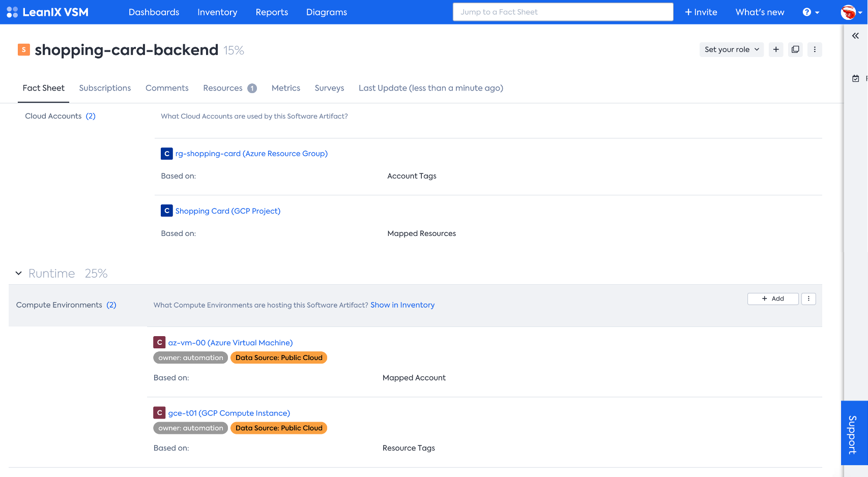Click the Resource Tags text
The width and height of the screenshot is (868, 477).
[x=409, y=448]
